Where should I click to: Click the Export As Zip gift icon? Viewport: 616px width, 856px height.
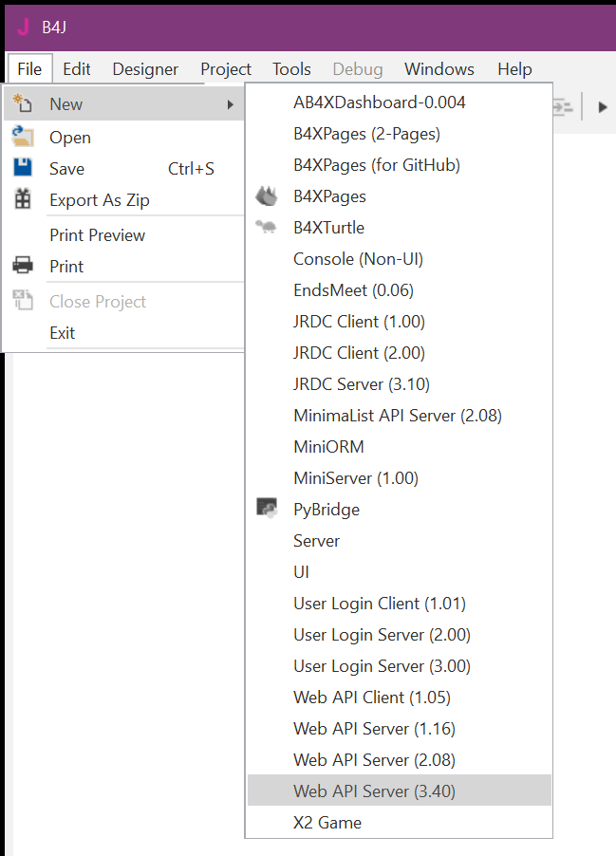[x=23, y=199]
